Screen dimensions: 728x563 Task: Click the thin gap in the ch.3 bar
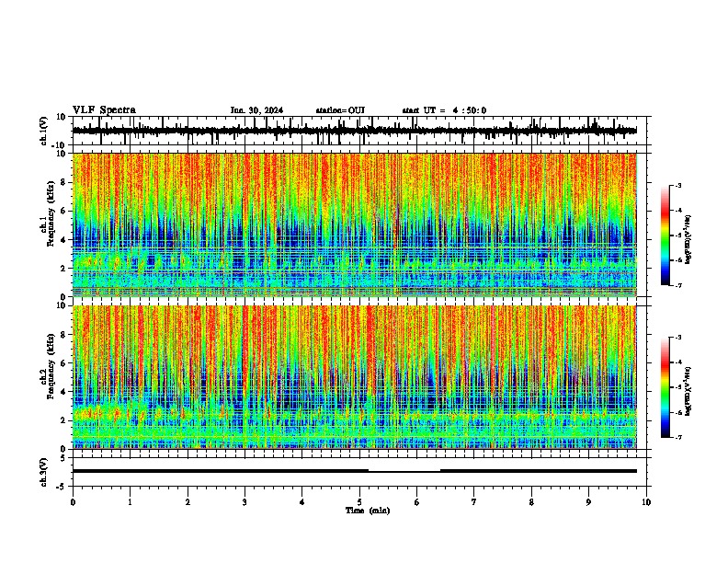[404, 472]
